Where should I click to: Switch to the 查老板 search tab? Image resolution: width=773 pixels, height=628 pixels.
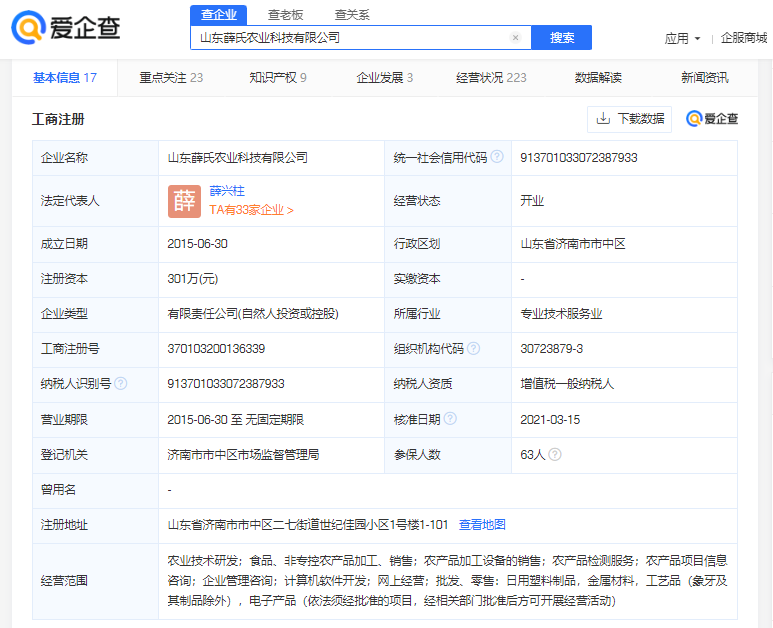286,14
